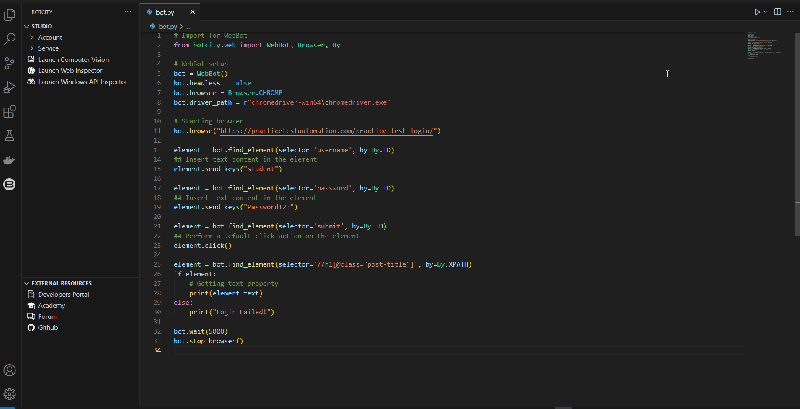Click line number 1 in the gutter
The image size is (800, 409).
(x=159, y=36)
